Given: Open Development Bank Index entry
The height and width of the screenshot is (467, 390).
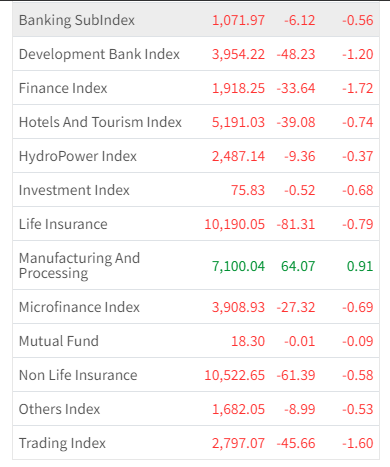Looking at the screenshot, I should (x=196, y=54).
